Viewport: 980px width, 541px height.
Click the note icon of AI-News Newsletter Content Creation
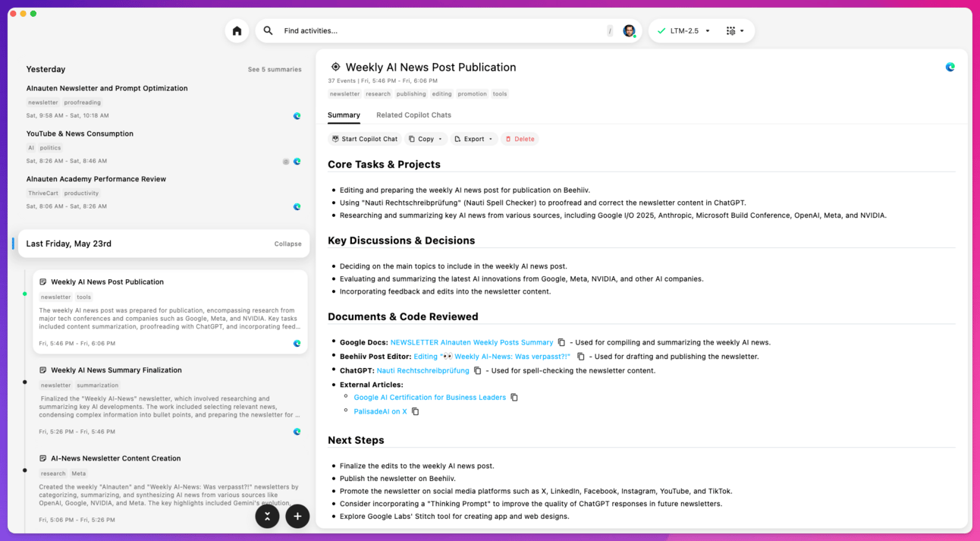tap(43, 458)
